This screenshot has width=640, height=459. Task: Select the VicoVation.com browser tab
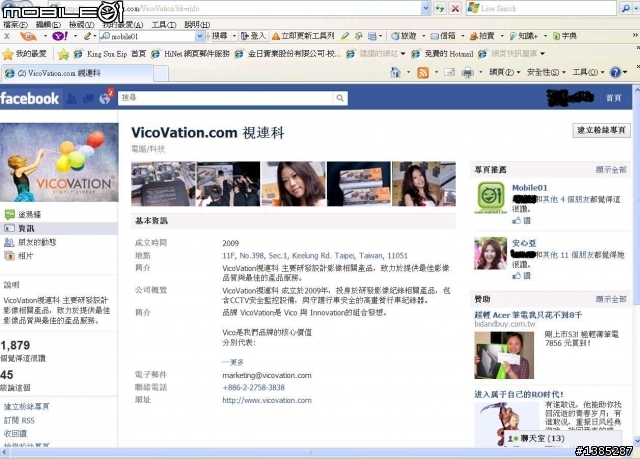[x=78, y=73]
